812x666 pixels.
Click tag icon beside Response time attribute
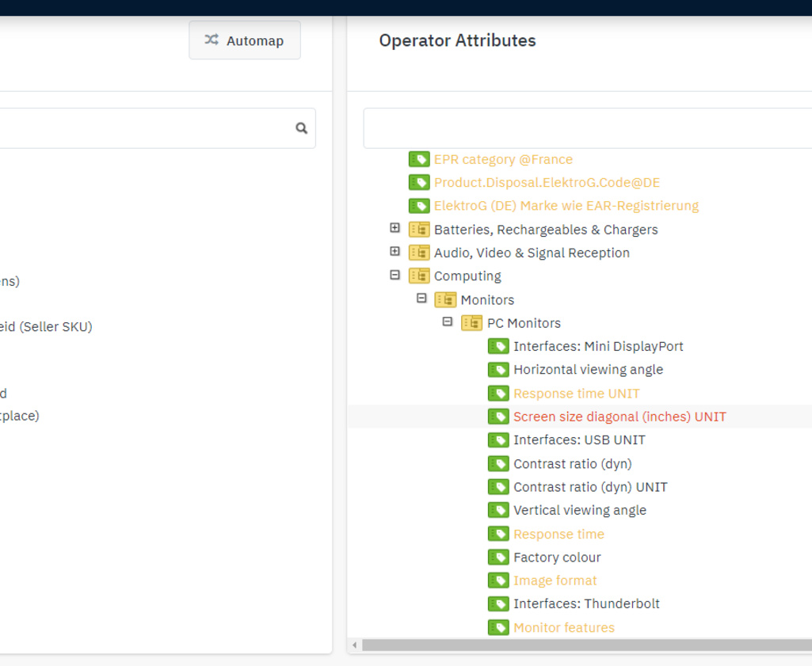point(498,534)
